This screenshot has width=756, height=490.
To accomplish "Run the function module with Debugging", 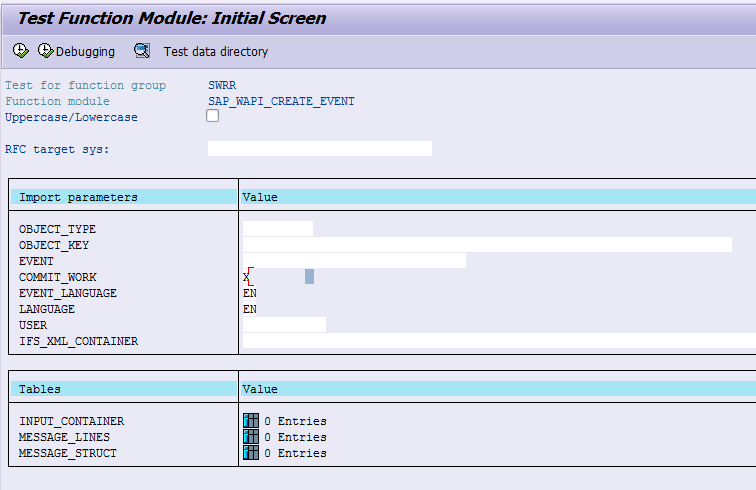I will tap(77, 51).
